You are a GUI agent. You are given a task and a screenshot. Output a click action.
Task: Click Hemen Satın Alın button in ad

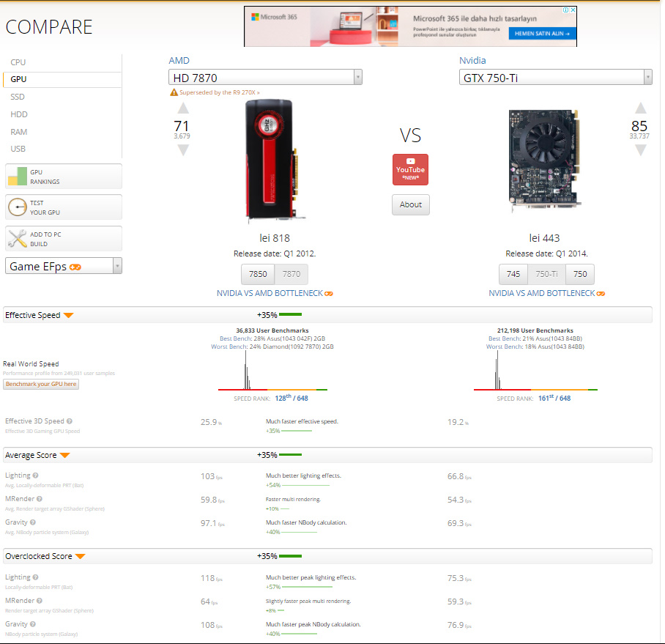tap(542, 34)
